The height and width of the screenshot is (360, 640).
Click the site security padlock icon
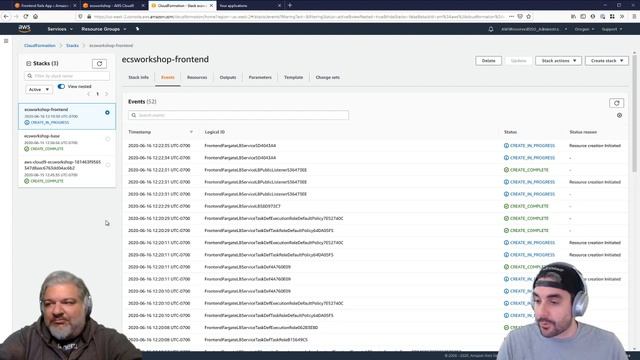pos(89,16)
